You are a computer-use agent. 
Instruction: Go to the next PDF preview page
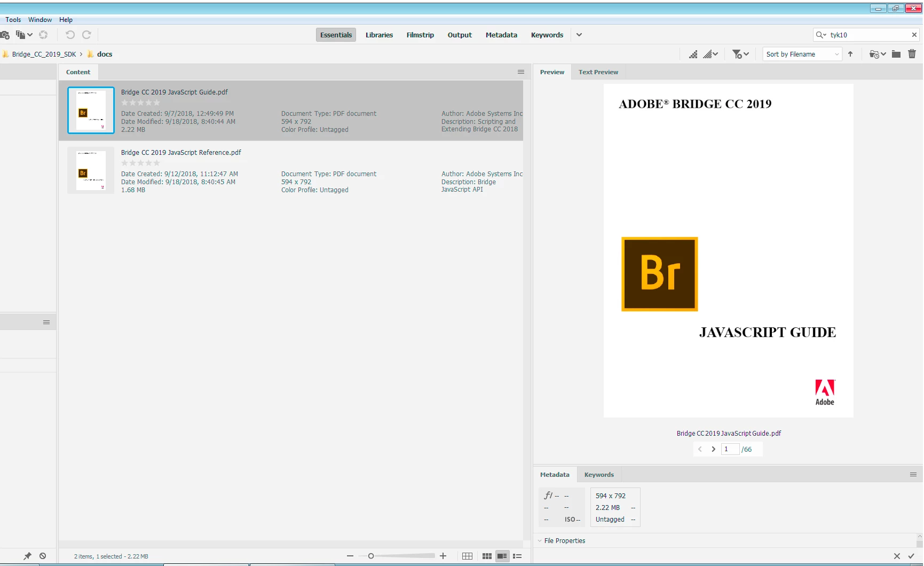713,449
